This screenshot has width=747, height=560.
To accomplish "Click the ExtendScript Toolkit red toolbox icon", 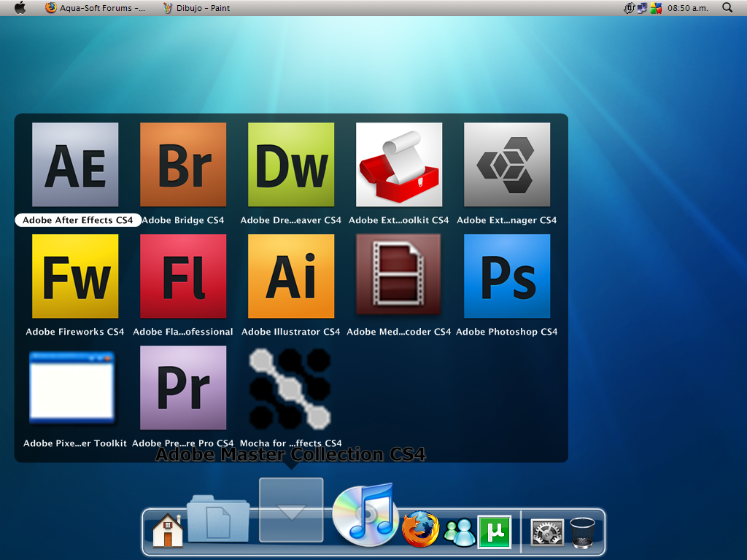I will (399, 164).
